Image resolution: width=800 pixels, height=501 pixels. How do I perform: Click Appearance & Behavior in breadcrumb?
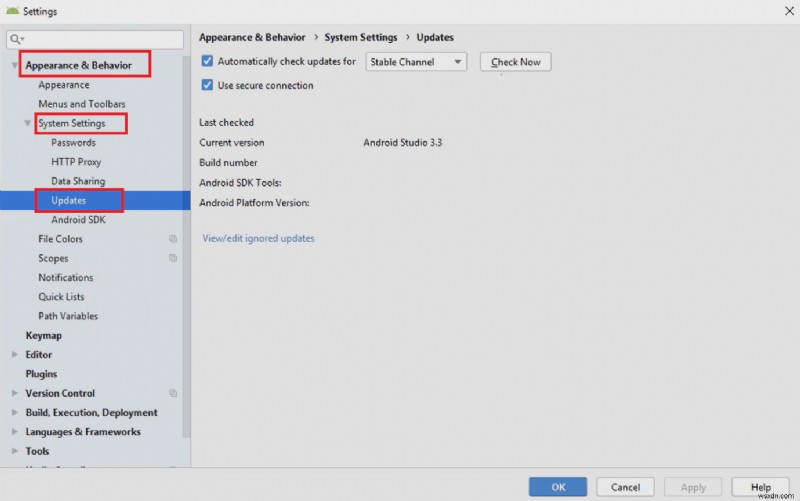[x=252, y=37]
